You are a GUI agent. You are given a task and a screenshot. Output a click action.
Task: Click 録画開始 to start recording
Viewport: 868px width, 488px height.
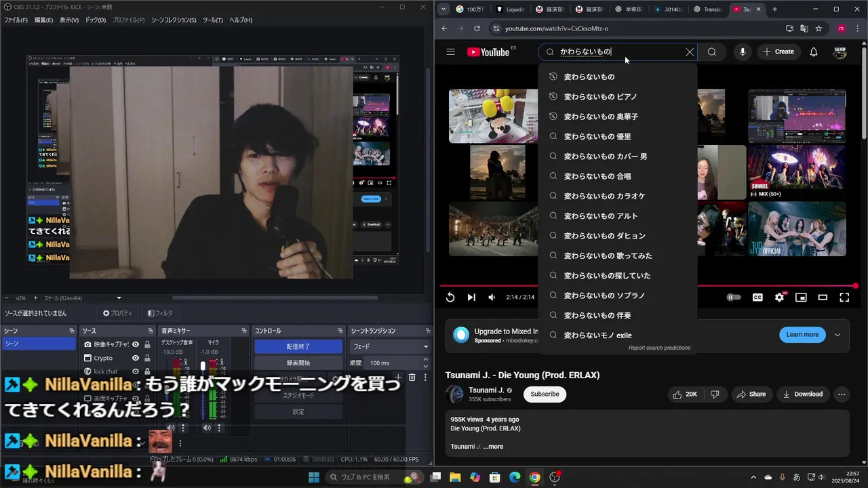298,363
